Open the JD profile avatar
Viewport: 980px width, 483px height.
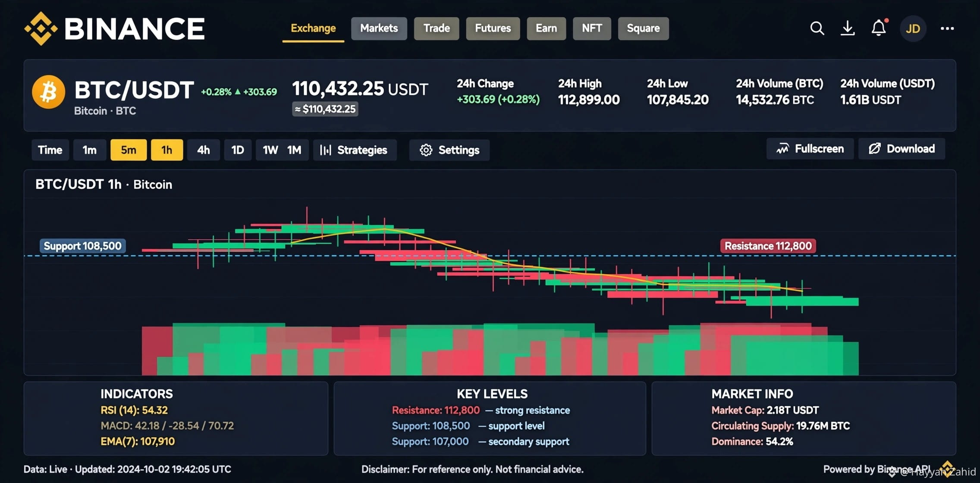pos(913,29)
